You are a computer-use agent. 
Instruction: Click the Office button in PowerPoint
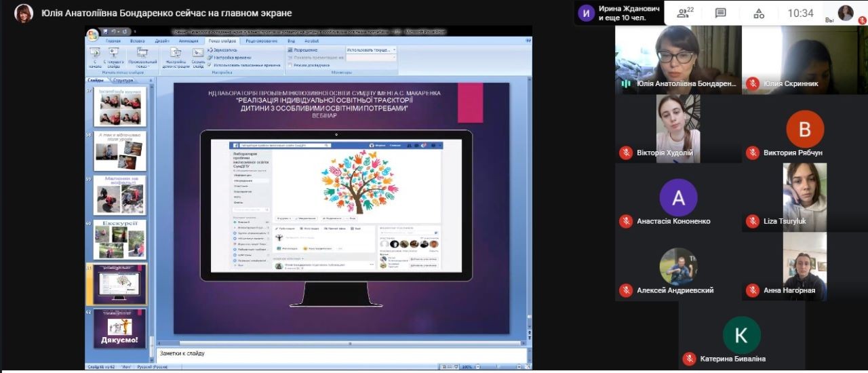(92, 33)
